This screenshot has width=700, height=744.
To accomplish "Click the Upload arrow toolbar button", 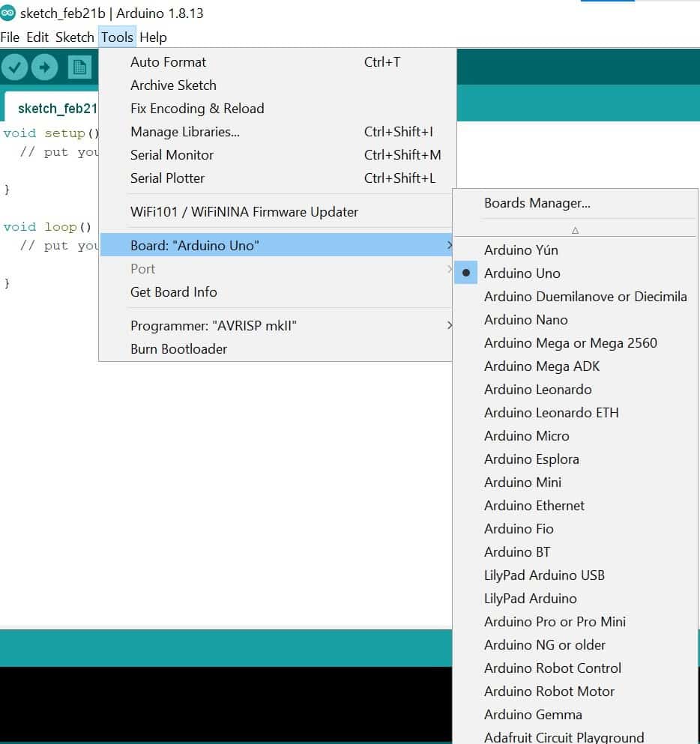I will coord(45,67).
